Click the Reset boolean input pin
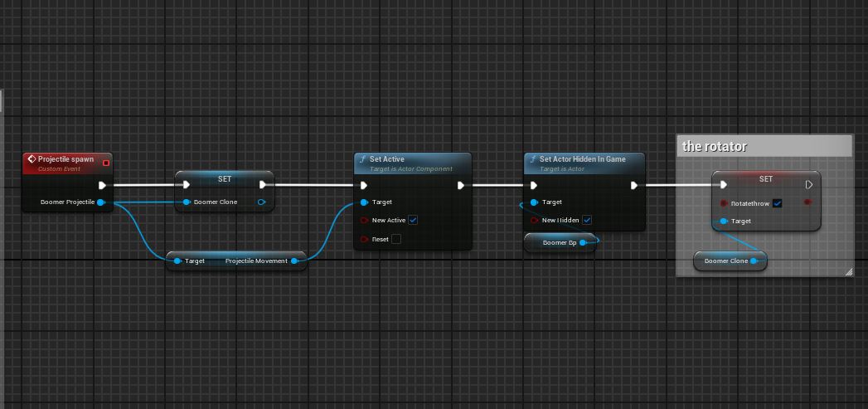The height and width of the screenshot is (409, 868). click(364, 239)
